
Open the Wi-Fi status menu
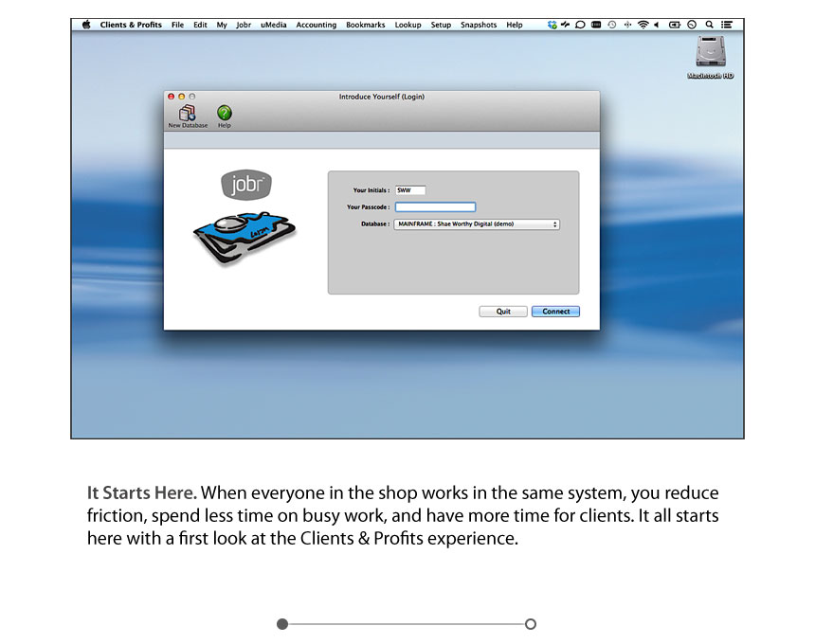click(x=643, y=25)
